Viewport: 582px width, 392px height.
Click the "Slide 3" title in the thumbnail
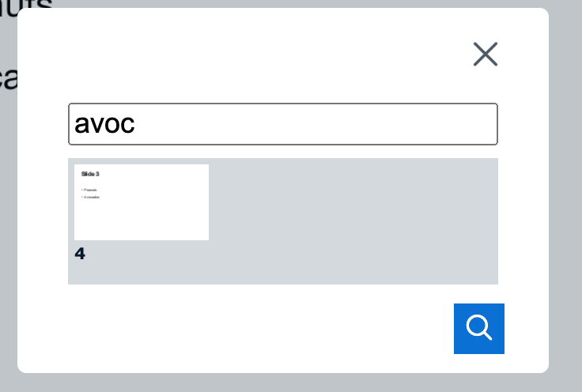[x=90, y=174]
